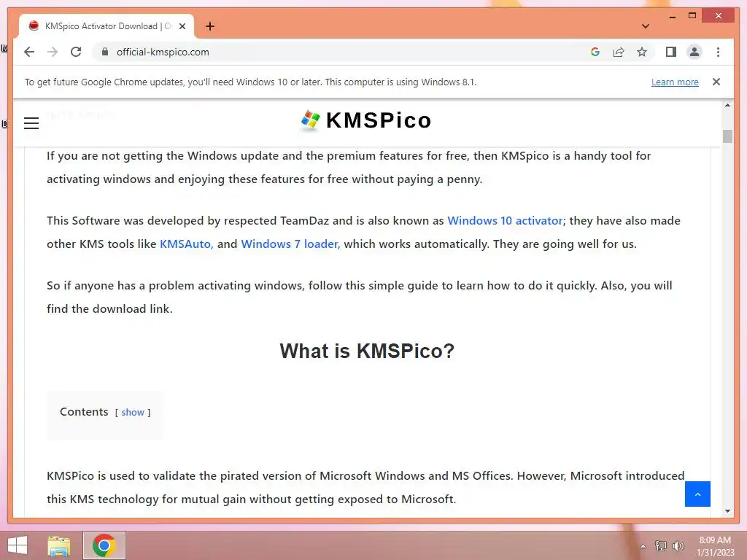The width and height of the screenshot is (747, 560).
Task: Click the page scrollbar down arrow
Action: tap(727, 511)
